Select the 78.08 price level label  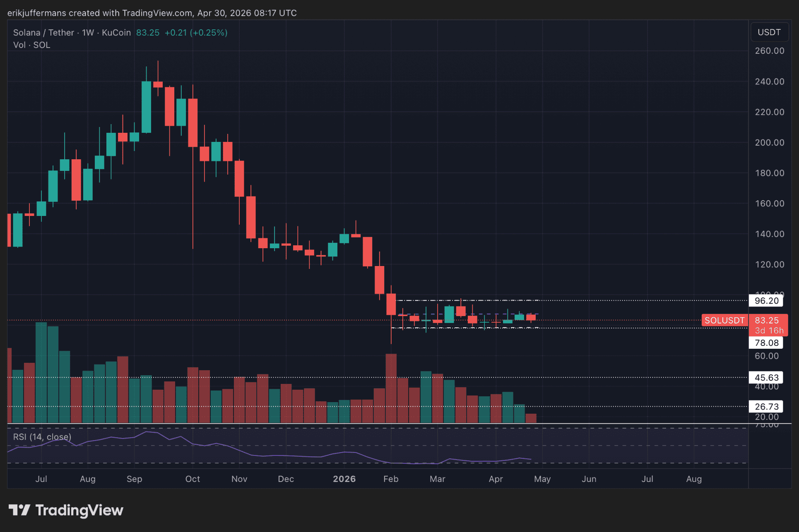click(766, 343)
